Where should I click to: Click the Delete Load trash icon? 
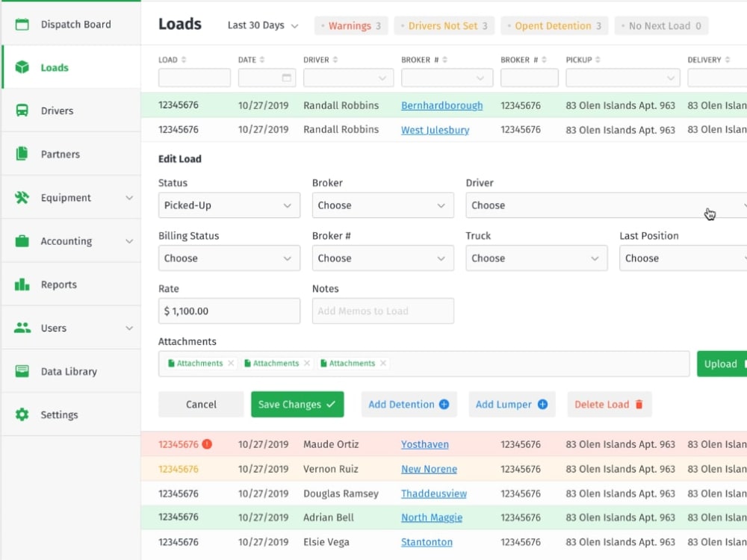[639, 404]
